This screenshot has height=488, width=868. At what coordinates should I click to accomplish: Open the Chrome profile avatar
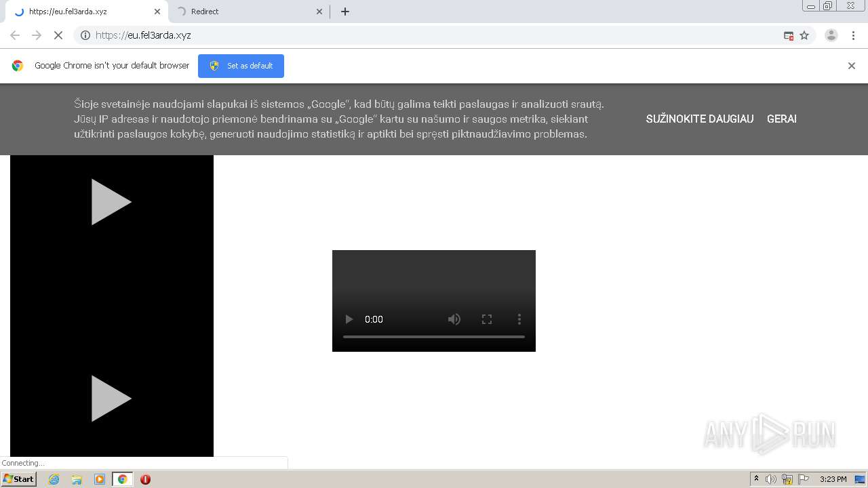(x=831, y=35)
